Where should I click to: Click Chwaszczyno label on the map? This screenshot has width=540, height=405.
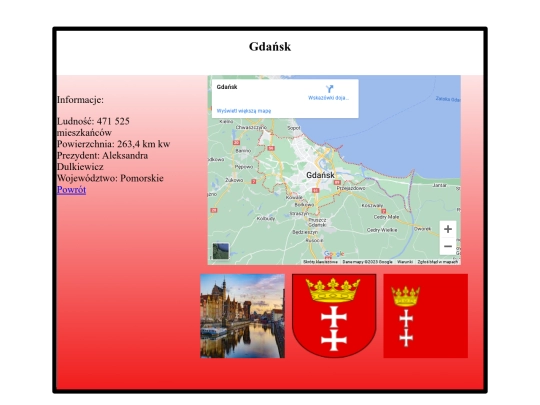click(x=251, y=127)
